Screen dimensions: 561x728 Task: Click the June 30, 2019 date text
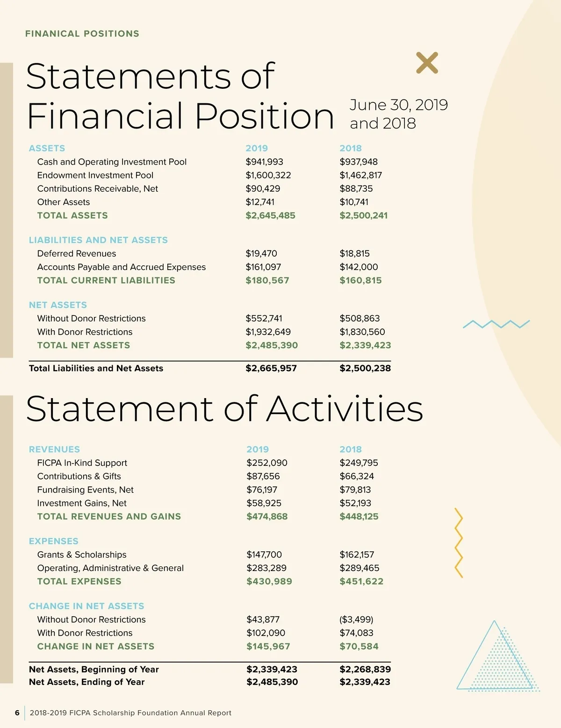tap(398, 105)
